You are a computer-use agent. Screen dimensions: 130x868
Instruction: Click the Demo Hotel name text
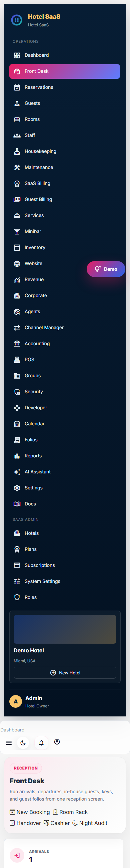(x=29, y=650)
